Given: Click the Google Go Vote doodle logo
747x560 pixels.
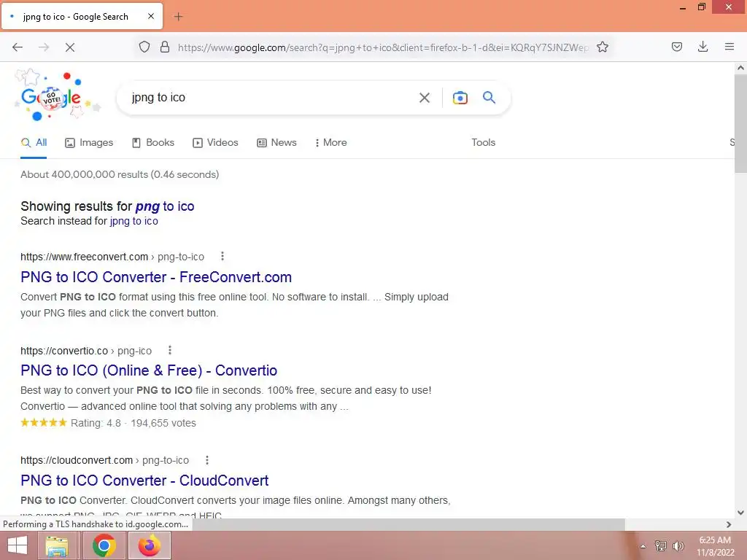Looking at the screenshot, I should (x=57, y=96).
